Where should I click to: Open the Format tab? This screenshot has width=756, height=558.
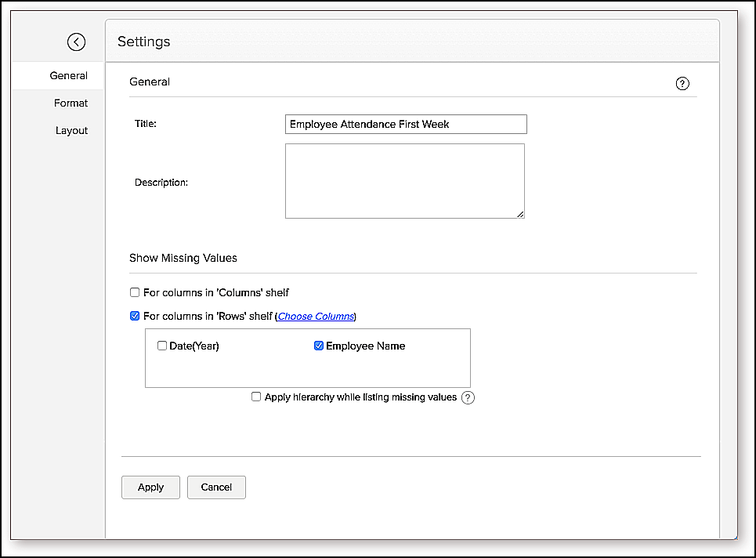pyautogui.click(x=71, y=103)
